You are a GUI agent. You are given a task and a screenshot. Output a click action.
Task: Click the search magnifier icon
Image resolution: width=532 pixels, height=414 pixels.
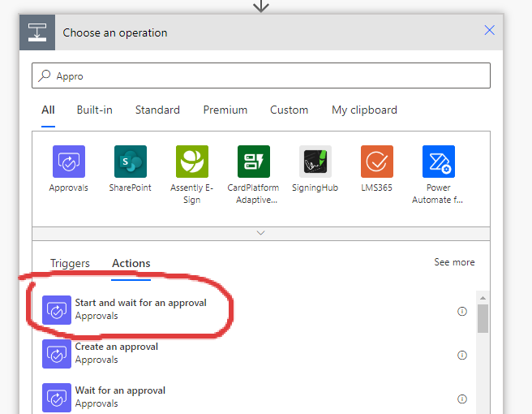[45, 75]
